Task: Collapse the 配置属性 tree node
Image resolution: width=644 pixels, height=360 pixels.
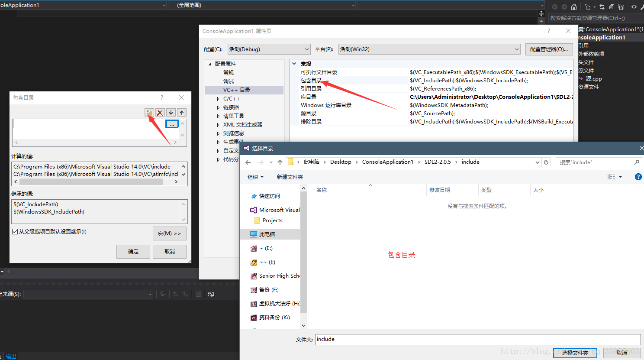Action: (210, 64)
